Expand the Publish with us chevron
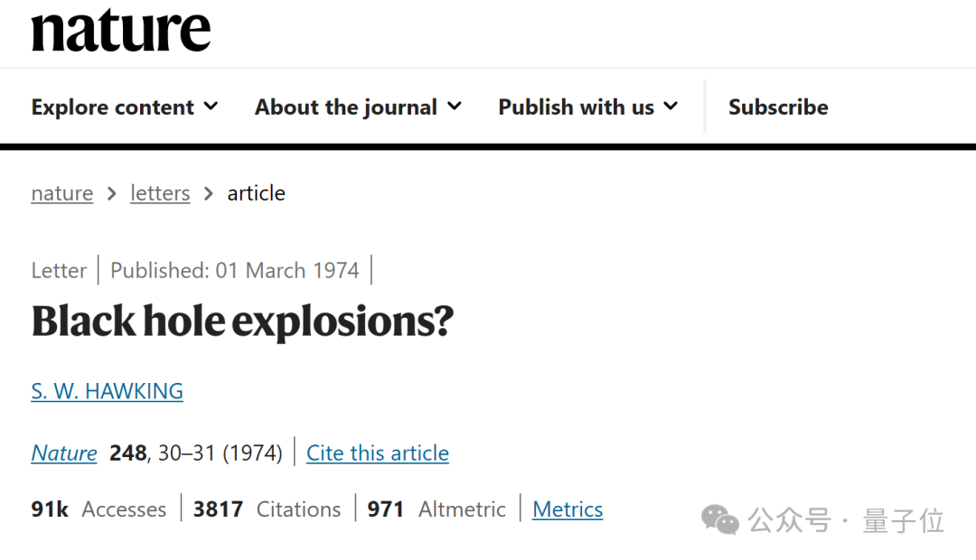Screen dimensions: 976x560 point(671,107)
